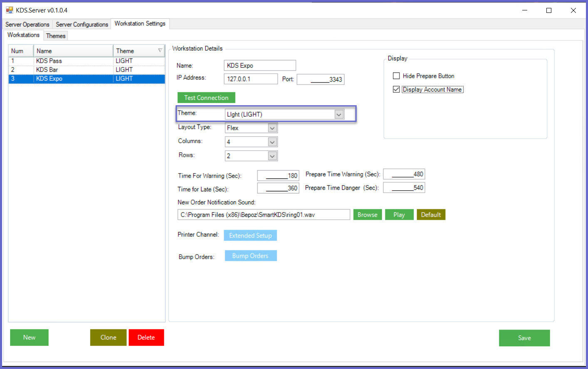Open the Server Configurations tab
Viewport: 588px width, 369px height.
[x=82, y=25]
